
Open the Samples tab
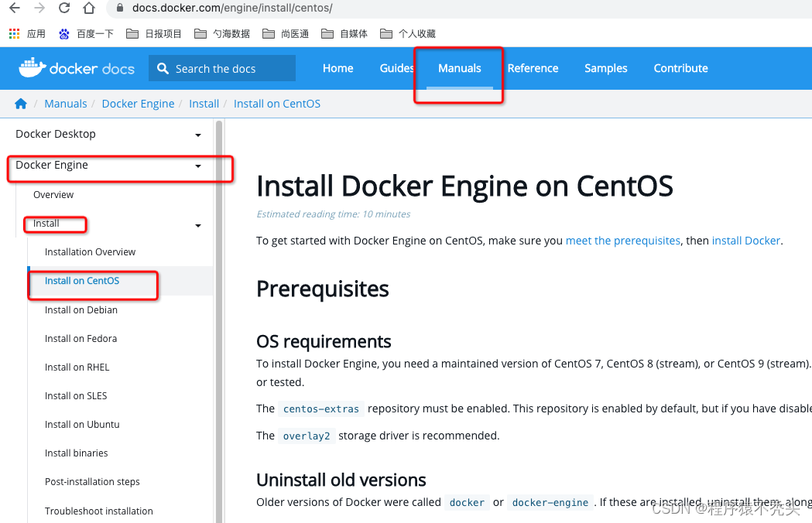click(x=606, y=68)
